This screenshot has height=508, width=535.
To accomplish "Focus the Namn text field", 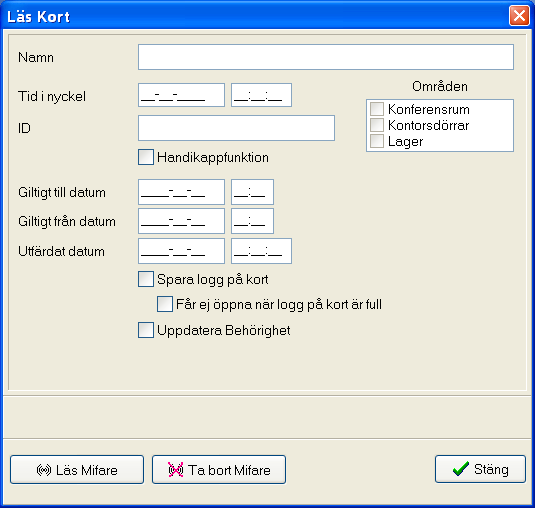I will [x=326, y=57].
